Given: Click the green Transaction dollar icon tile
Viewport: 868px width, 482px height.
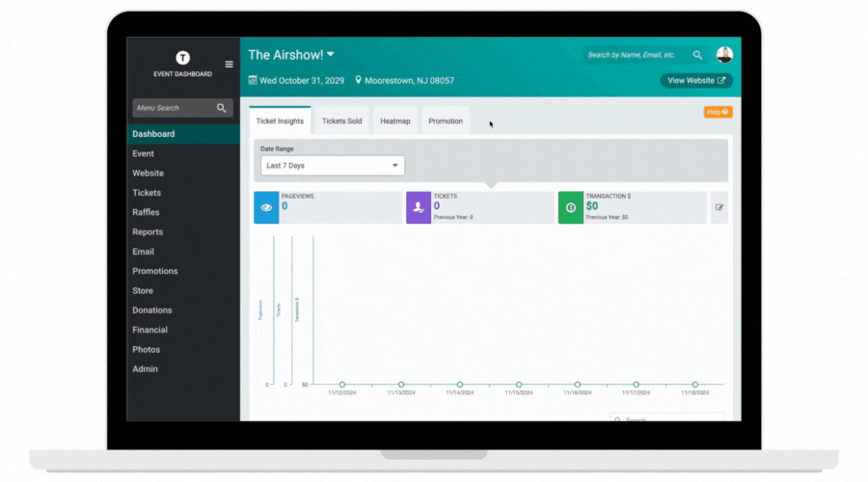Looking at the screenshot, I should (571, 207).
